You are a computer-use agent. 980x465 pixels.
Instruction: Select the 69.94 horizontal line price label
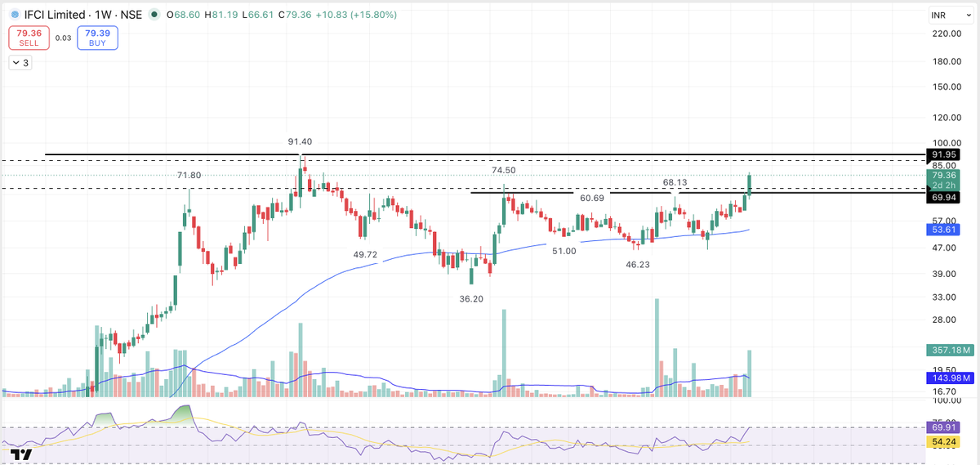pos(944,198)
